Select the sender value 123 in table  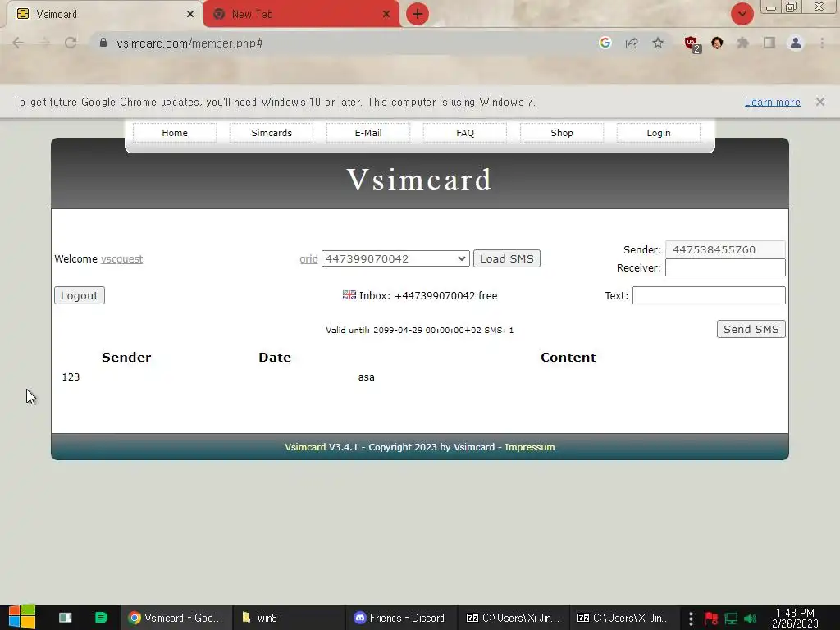click(x=71, y=377)
